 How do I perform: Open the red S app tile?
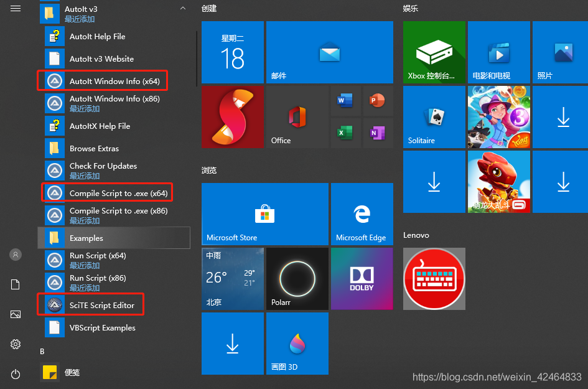pyautogui.click(x=233, y=117)
